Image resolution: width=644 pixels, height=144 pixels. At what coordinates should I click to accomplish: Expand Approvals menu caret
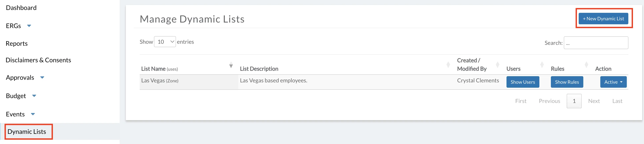pyautogui.click(x=42, y=78)
